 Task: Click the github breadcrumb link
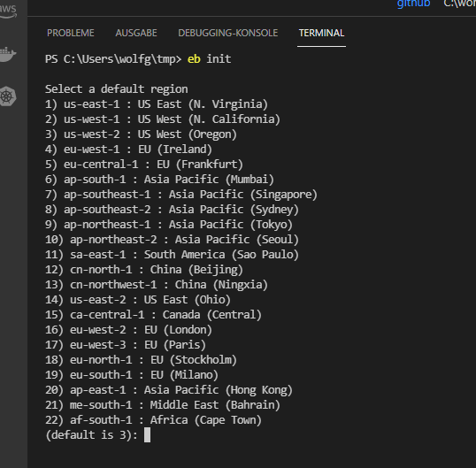pos(413,4)
